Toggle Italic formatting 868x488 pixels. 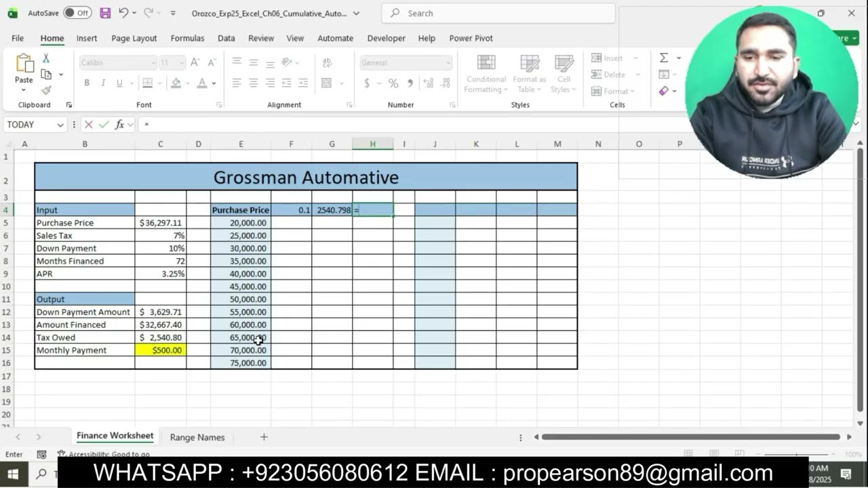(103, 83)
